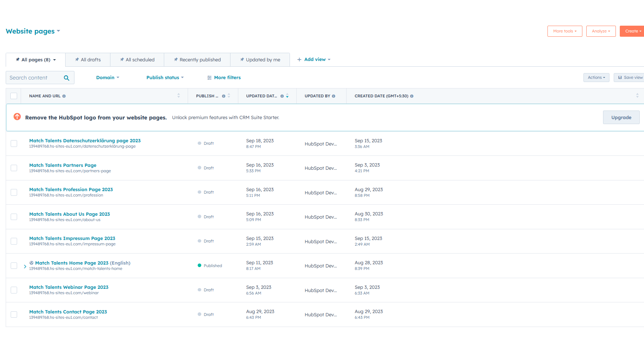Switch to the All scheduled tab
This screenshot has height=363, width=644.
(x=137, y=60)
